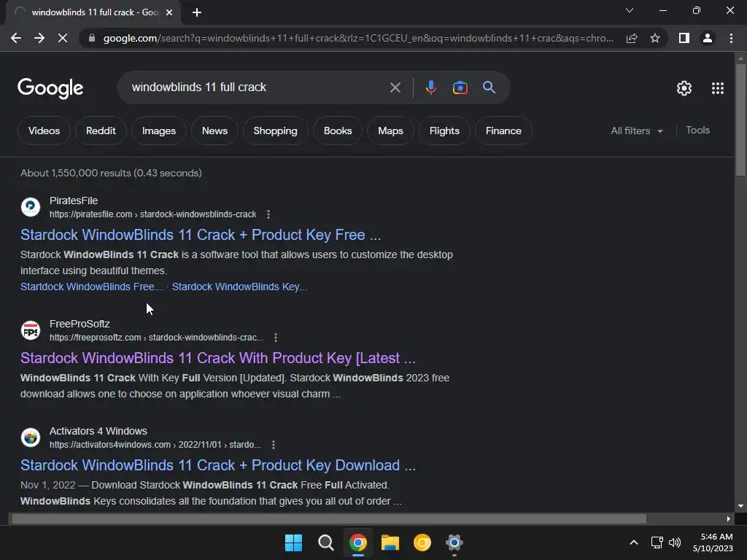
Task: Start voice search with microphone
Action: tap(430, 87)
